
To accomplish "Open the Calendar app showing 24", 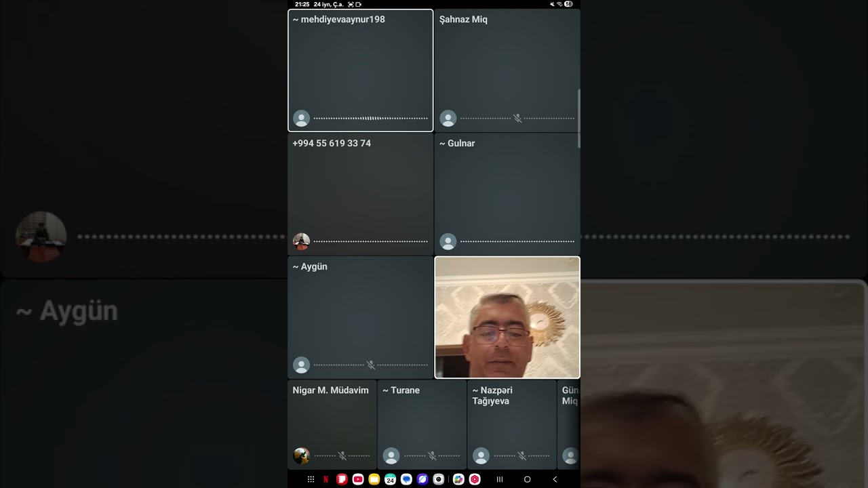I will pyautogui.click(x=390, y=479).
